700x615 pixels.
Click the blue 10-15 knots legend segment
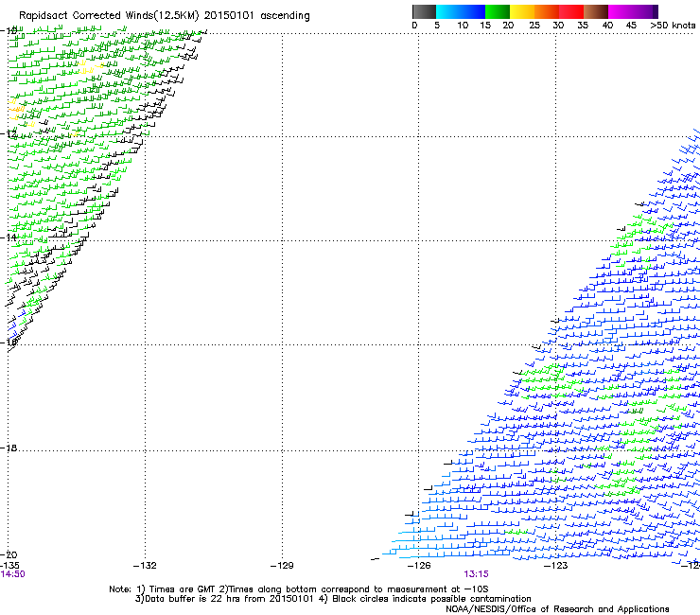[473, 11]
